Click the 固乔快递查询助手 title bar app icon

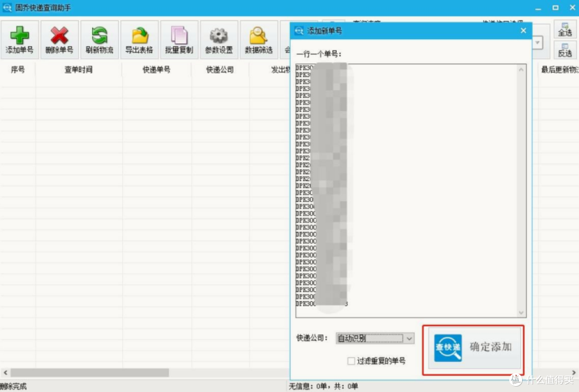tap(7, 8)
